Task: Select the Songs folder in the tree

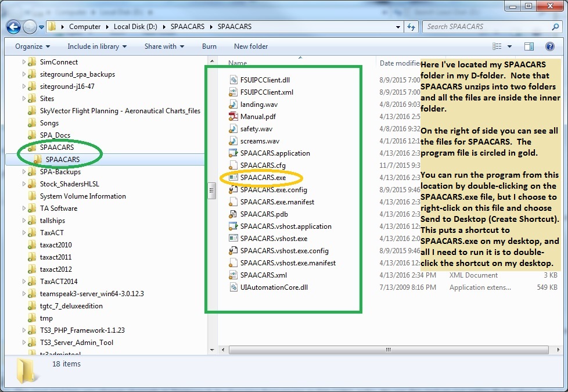Action: click(49, 123)
